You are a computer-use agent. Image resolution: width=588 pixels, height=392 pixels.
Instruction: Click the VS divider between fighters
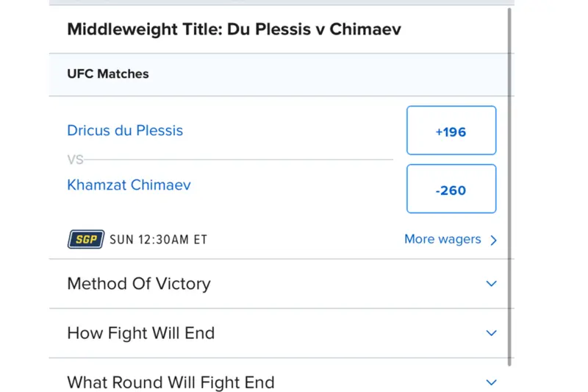(75, 159)
